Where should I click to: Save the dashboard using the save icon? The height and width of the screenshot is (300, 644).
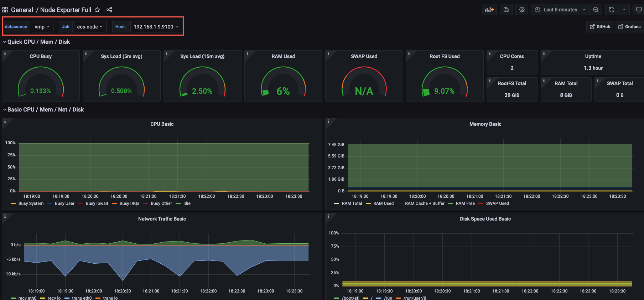click(x=506, y=10)
